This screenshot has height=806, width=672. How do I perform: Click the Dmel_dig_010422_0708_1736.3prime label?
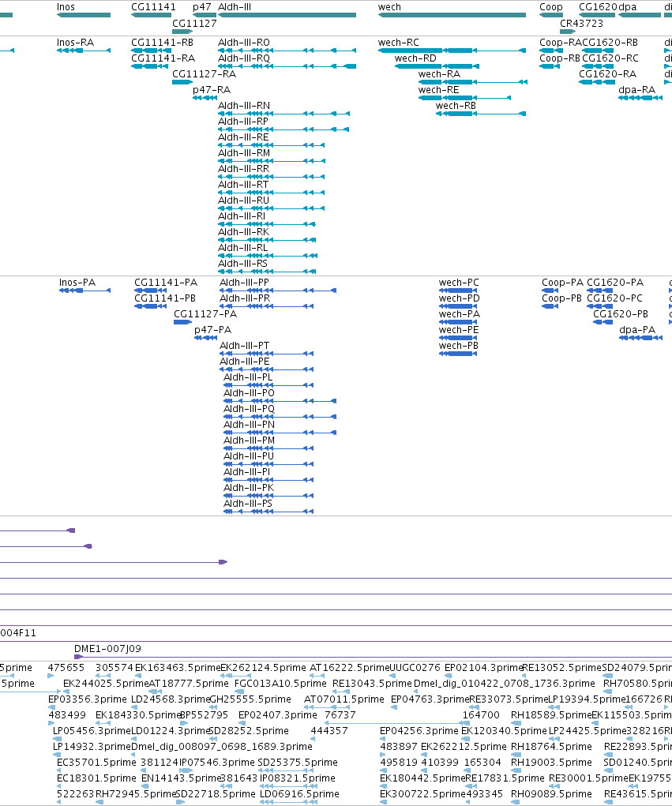pos(504,684)
